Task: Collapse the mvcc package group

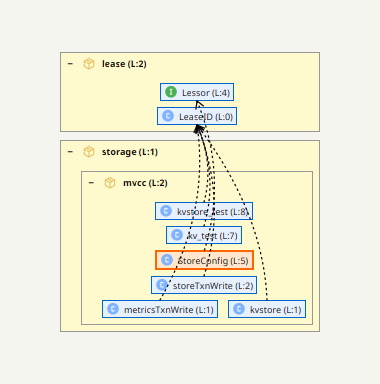Action: (91, 183)
